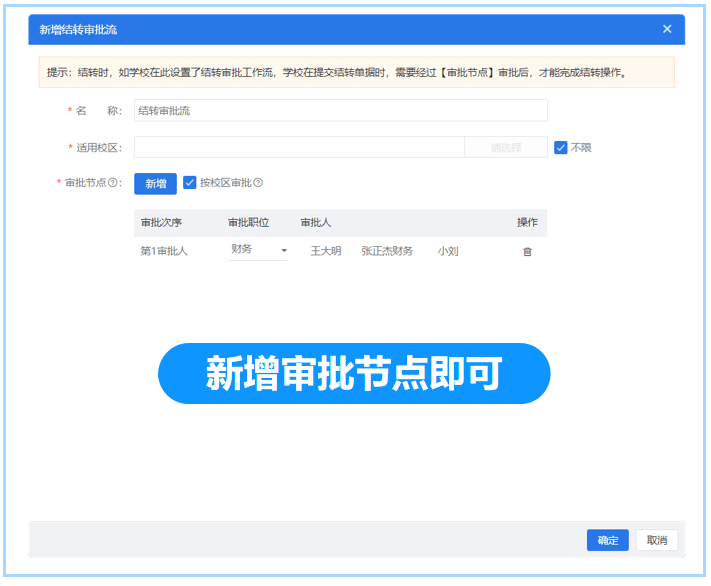The height and width of the screenshot is (586, 711).
Task: Click the 新增 approval node button
Action: click(156, 184)
